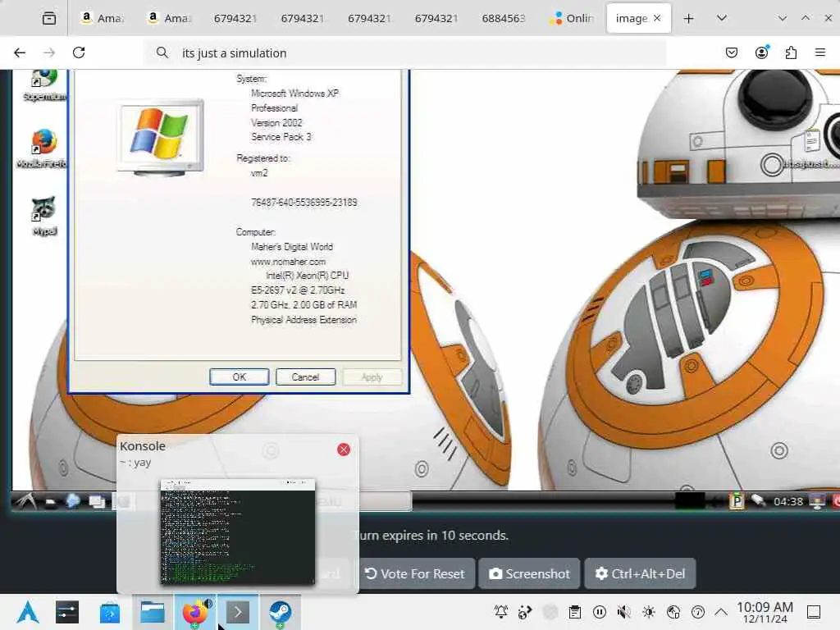
Task: Reload the current page
Action: point(79,52)
